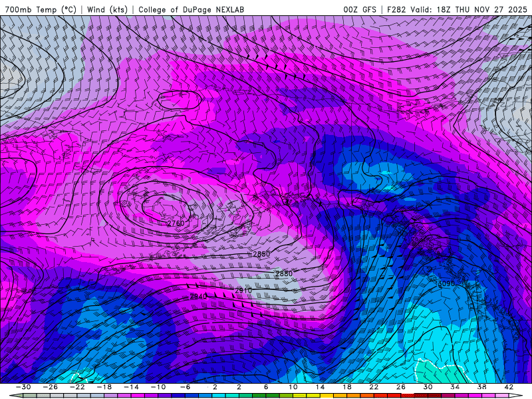This screenshot has width=532, height=399.
Task: Click the 34 value on the color scale
Action: tap(455, 387)
